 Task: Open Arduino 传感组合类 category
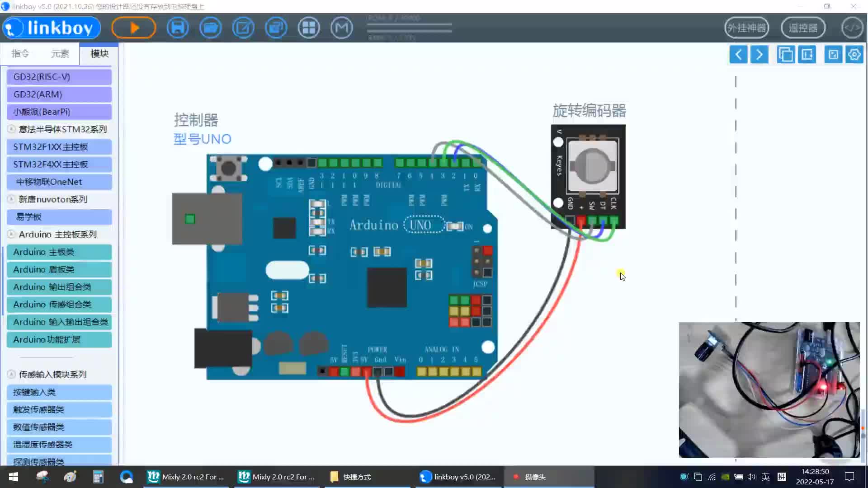click(59, 305)
